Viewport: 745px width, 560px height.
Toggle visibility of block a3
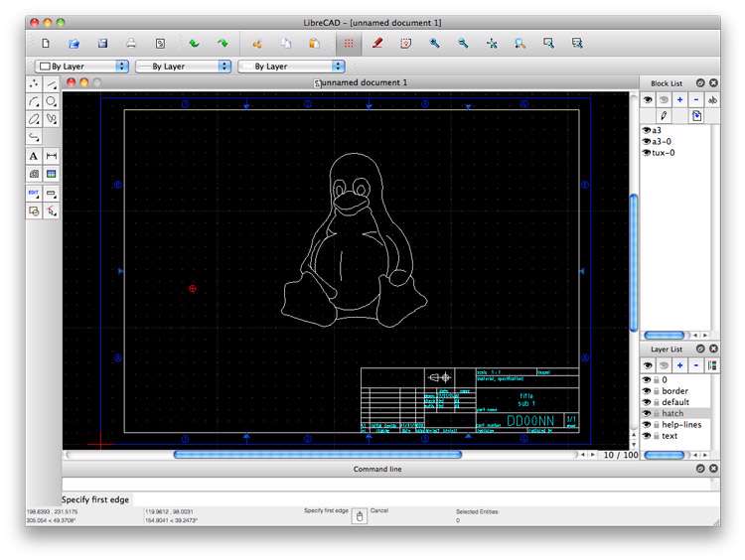click(647, 130)
